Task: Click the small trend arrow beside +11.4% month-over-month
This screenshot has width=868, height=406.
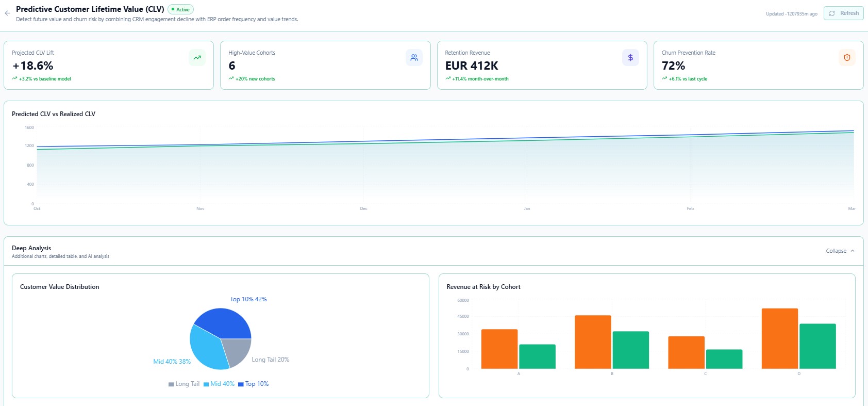Action: (448, 78)
